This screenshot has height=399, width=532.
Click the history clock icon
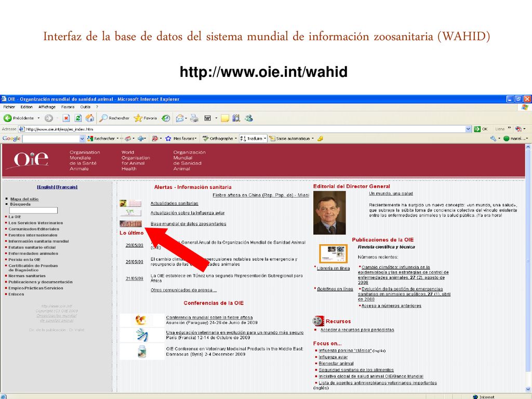tap(166, 118)
